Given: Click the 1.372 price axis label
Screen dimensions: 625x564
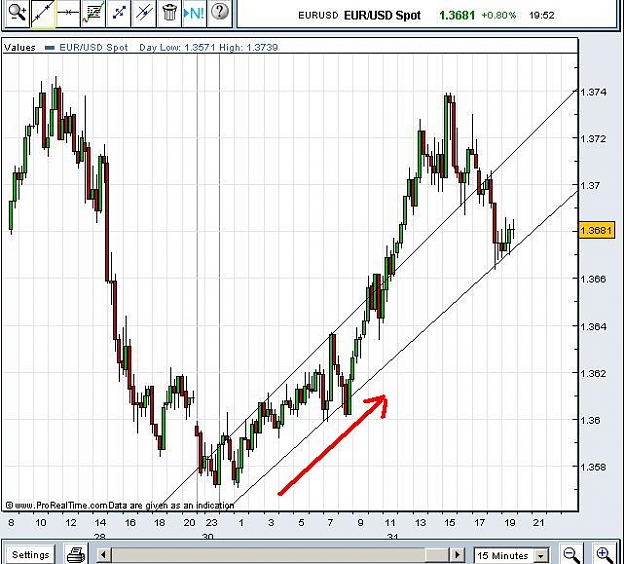Looking at the screenshot, I should [593, 139].
